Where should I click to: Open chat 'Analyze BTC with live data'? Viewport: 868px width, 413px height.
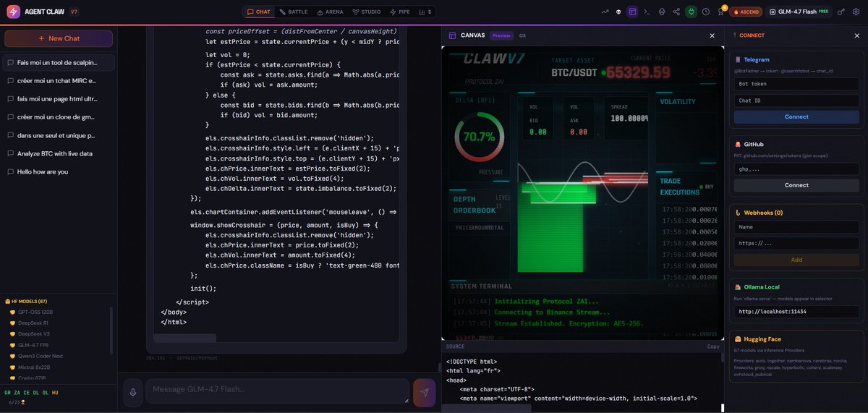click(59, 153)
